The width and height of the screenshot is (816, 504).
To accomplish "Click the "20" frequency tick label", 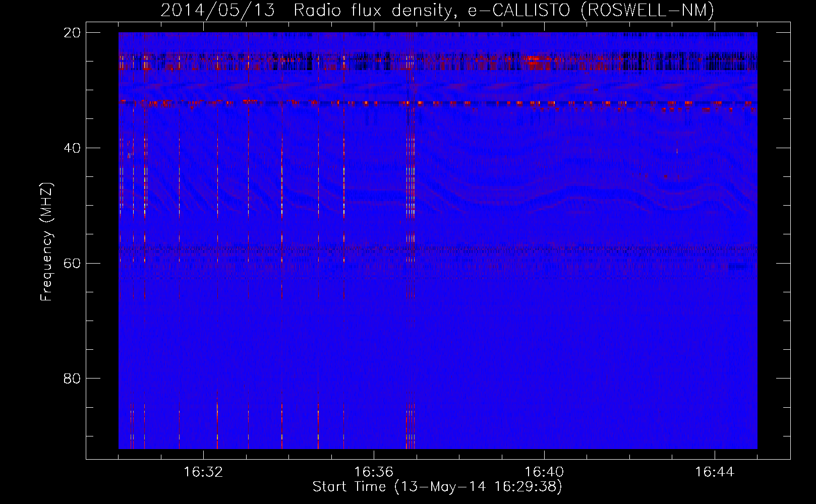I will tap(72, 33).
